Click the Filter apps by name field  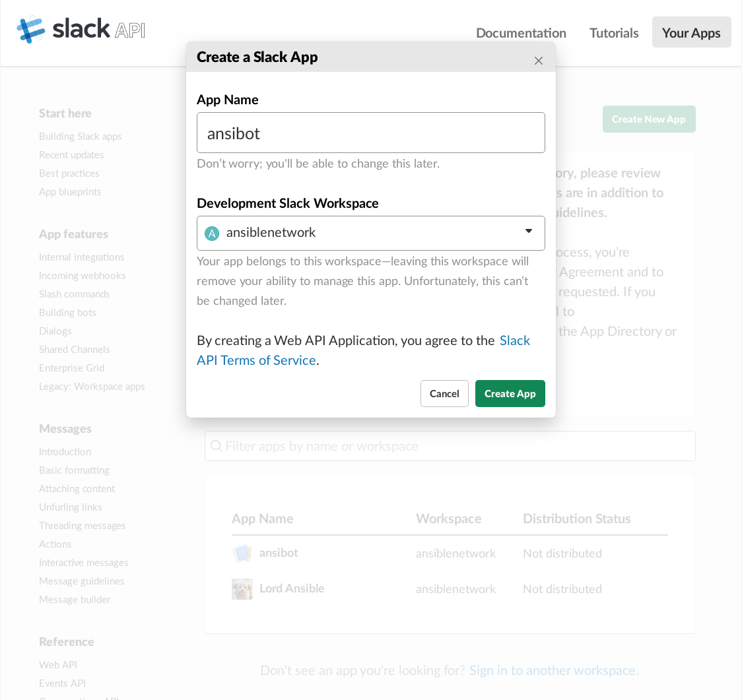point(455,446)
